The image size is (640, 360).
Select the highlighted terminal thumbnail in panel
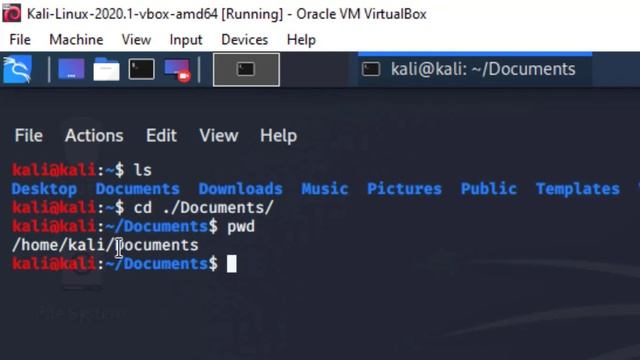(246, 69)
